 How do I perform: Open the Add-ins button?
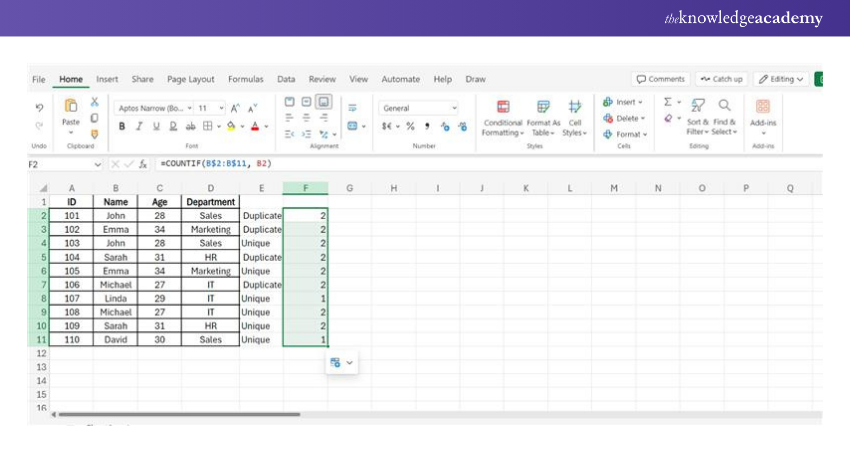[x=763, y=107]
